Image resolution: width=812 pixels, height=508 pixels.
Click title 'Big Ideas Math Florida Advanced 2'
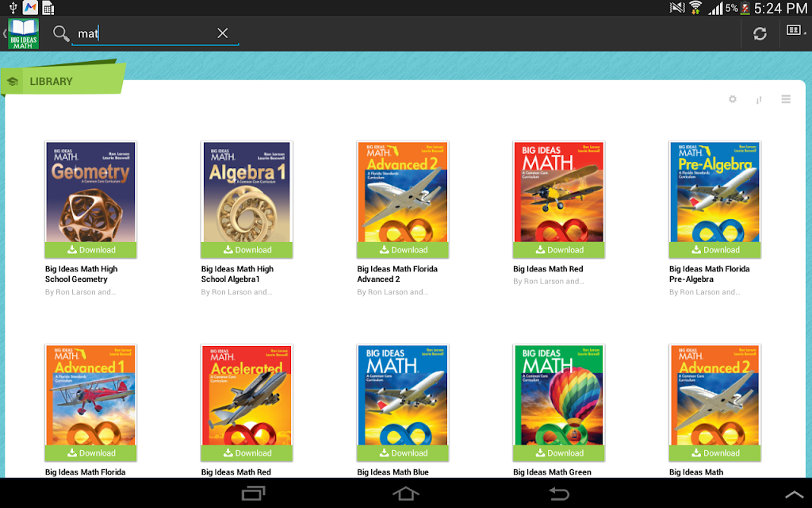click(397, 274)
